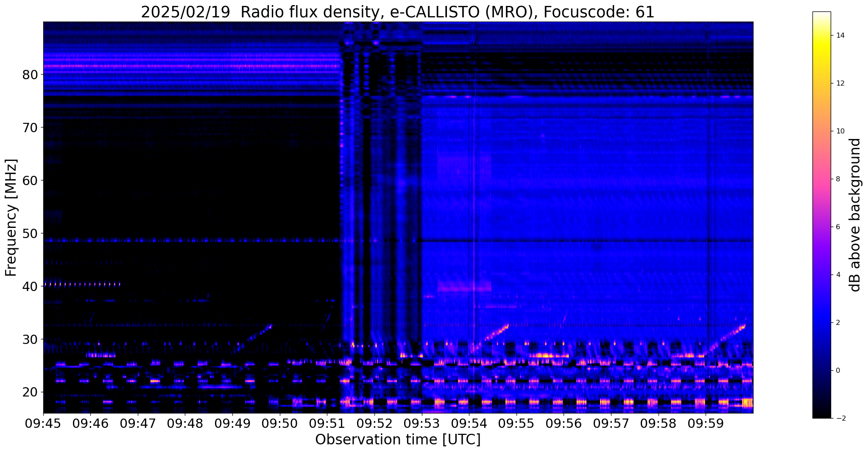
Task: Click the 20 frequency tick label
Action: pos(30,392)
